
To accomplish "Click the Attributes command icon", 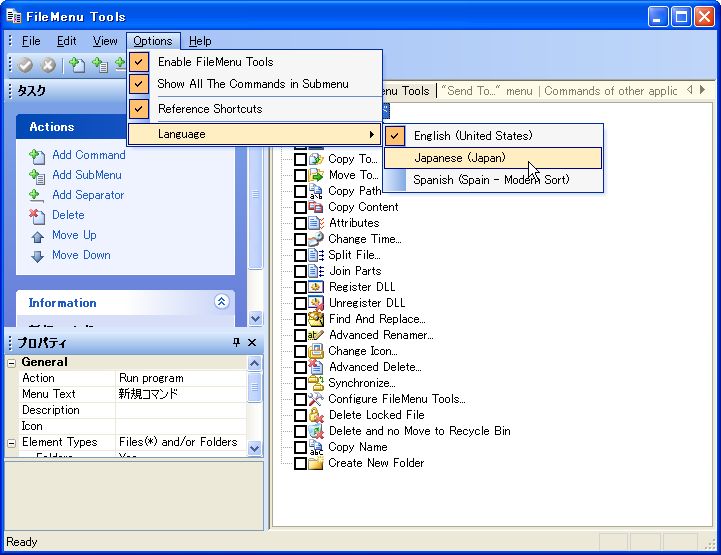I will point(316,223).
